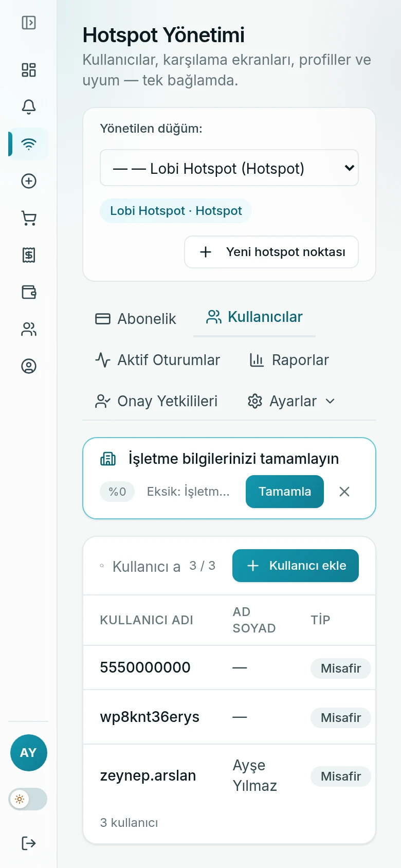The height and width of the screenshot is (868, 401).
Task: Click the circled plus sidebar icon
Action: point(29,181)
